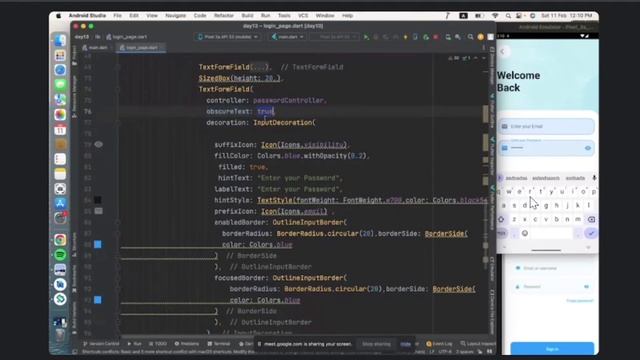Click Stop sharing in screen share bar

(x=376, y=344)
